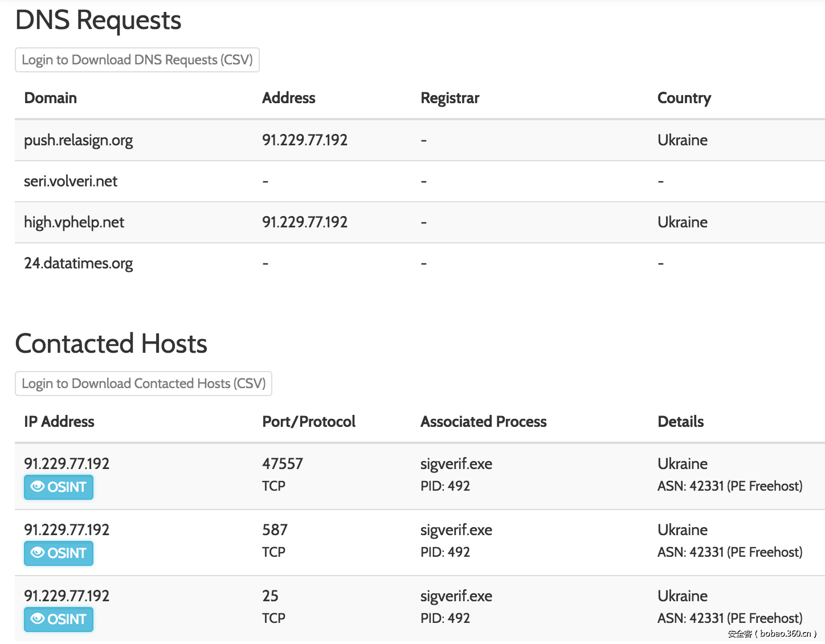Click Login to Download DNS Requests (CSV)

click(x=137, y=60)
